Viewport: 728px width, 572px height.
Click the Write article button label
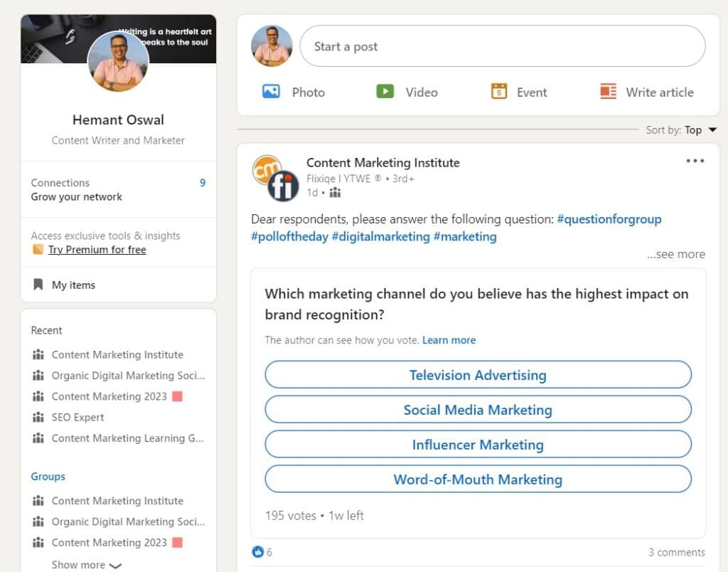pyautogui.click(x=660, y=92)
